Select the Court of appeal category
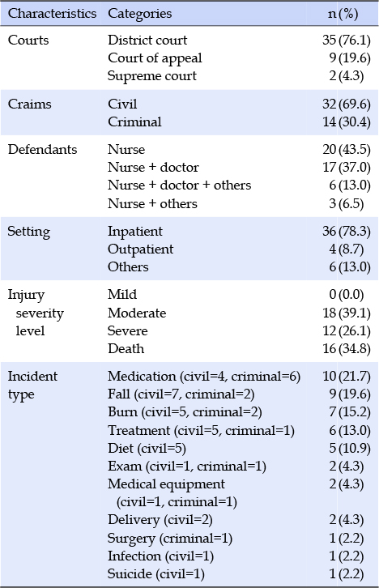 click(155, 58)
